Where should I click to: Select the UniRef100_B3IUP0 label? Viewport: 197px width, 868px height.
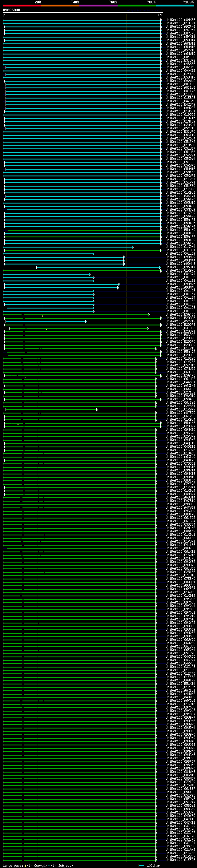click(180, 132)
